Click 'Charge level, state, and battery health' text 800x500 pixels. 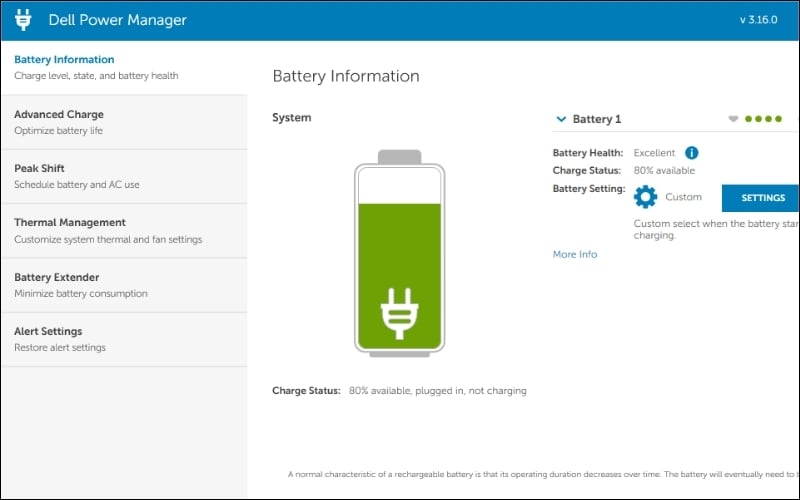click(96, 76)
